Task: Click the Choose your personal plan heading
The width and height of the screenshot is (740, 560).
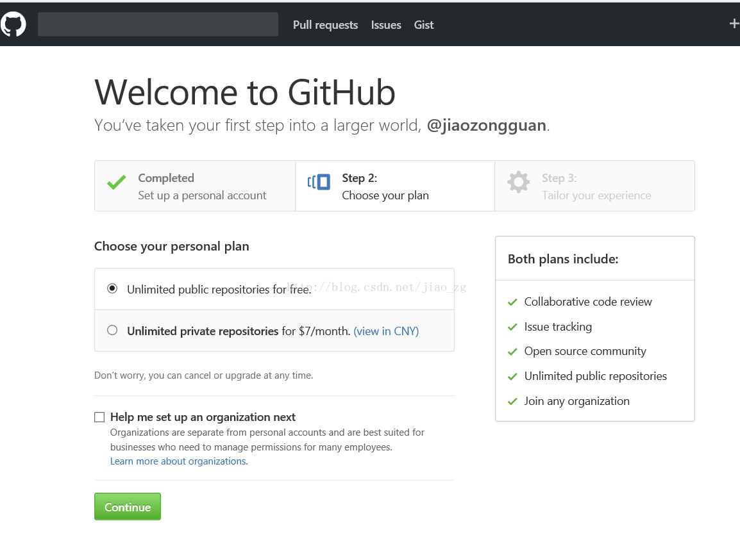Action: [x=172, y=247]
